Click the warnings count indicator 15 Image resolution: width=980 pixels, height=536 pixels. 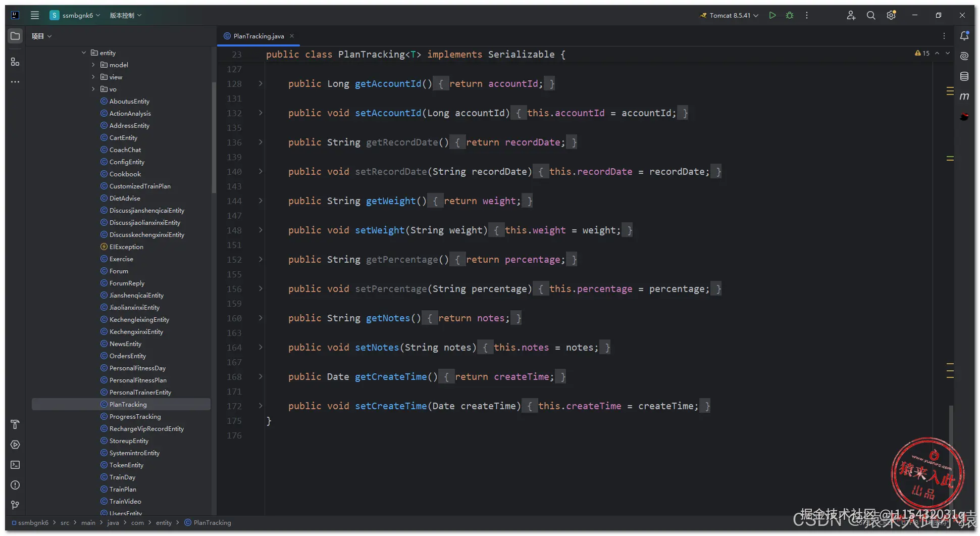tap(922, 53)
